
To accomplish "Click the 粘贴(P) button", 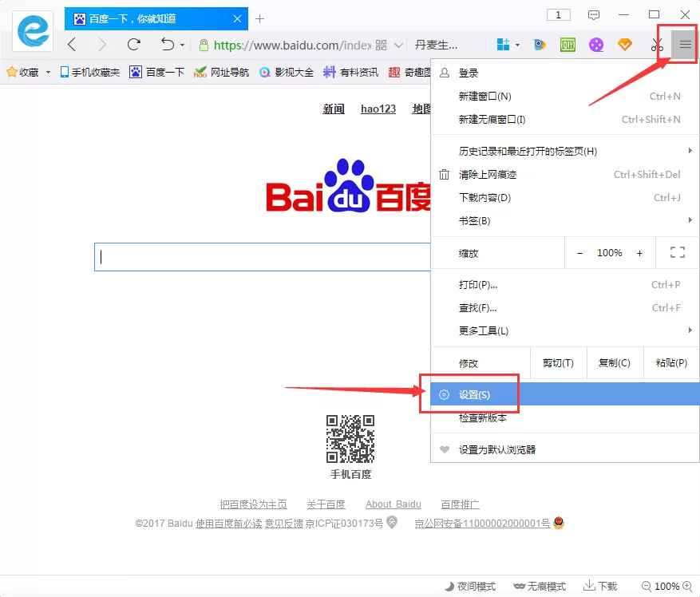I will (x=671, y=363).
